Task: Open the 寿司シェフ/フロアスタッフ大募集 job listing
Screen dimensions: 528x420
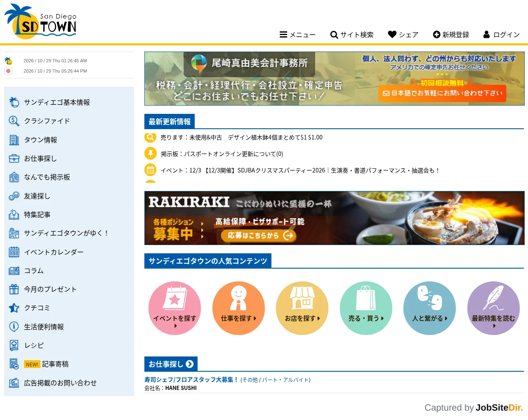Action: [x=191, y=380]
